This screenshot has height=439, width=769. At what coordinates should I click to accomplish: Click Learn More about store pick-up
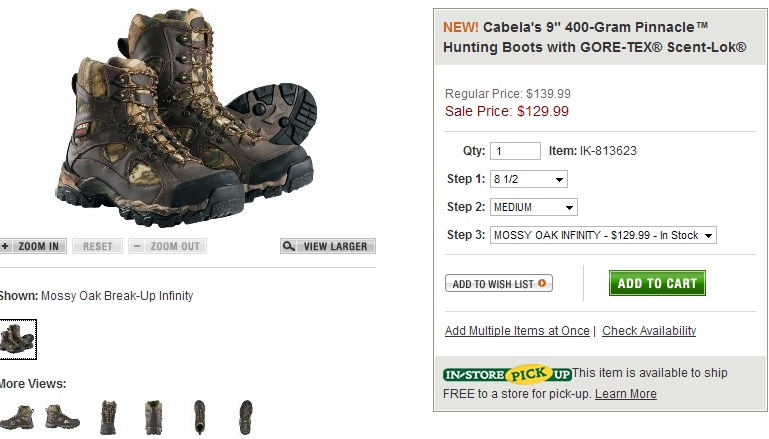[626, 394]
